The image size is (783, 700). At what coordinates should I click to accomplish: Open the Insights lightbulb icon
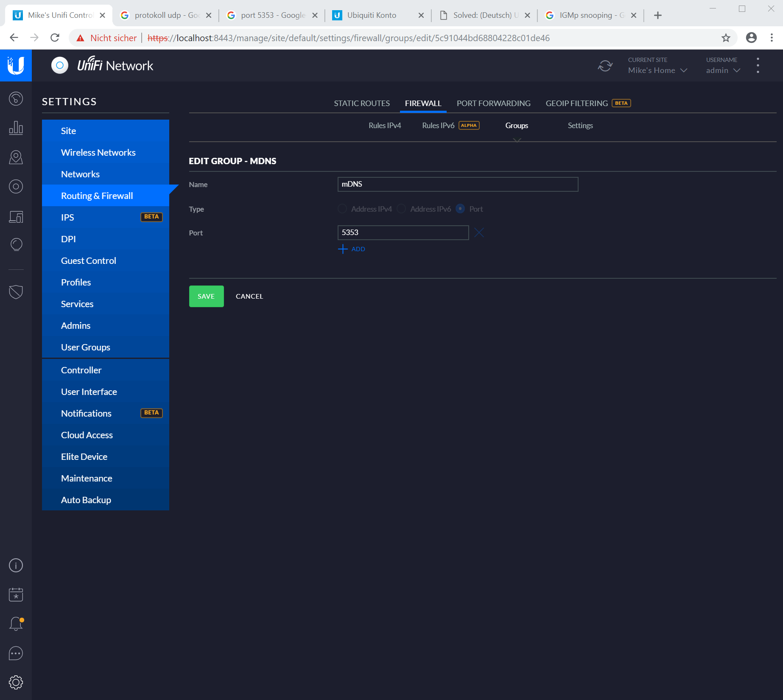point(16,245)
